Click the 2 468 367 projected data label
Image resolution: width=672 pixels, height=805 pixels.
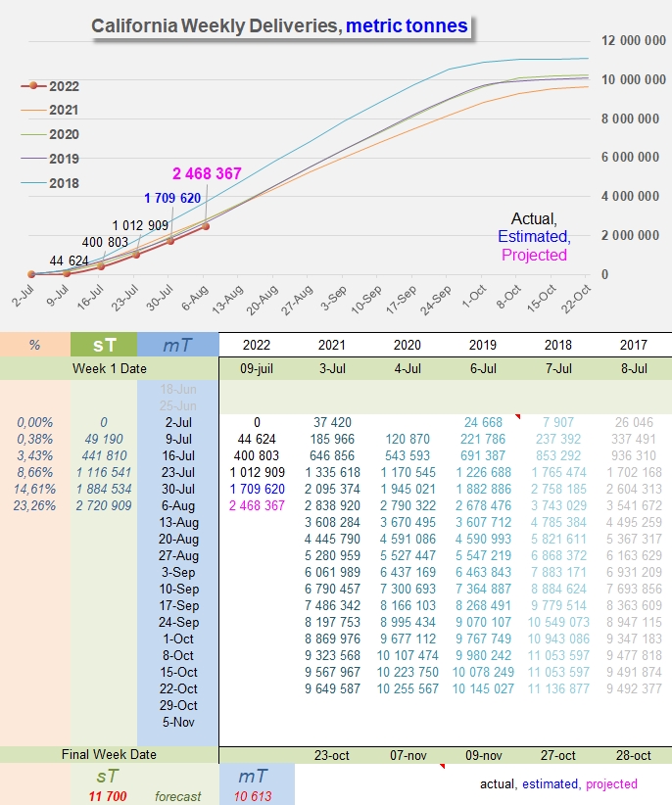(x=207, y=173)
